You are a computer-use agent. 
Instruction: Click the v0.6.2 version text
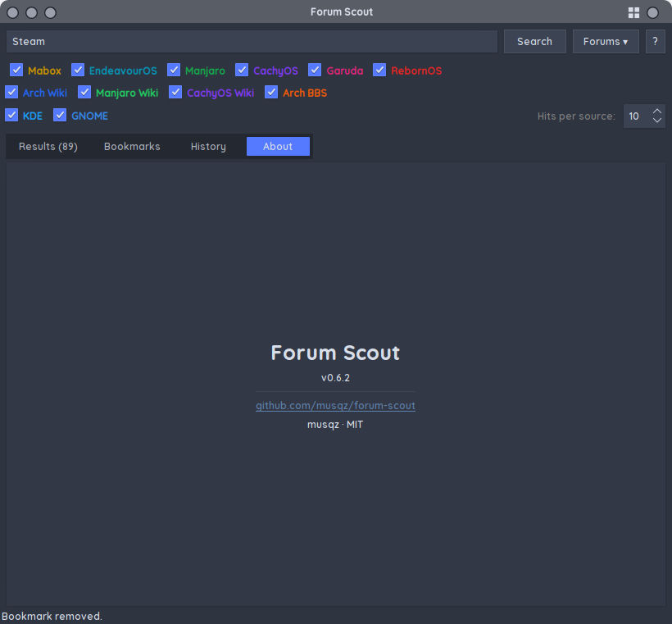click(335, 378)
